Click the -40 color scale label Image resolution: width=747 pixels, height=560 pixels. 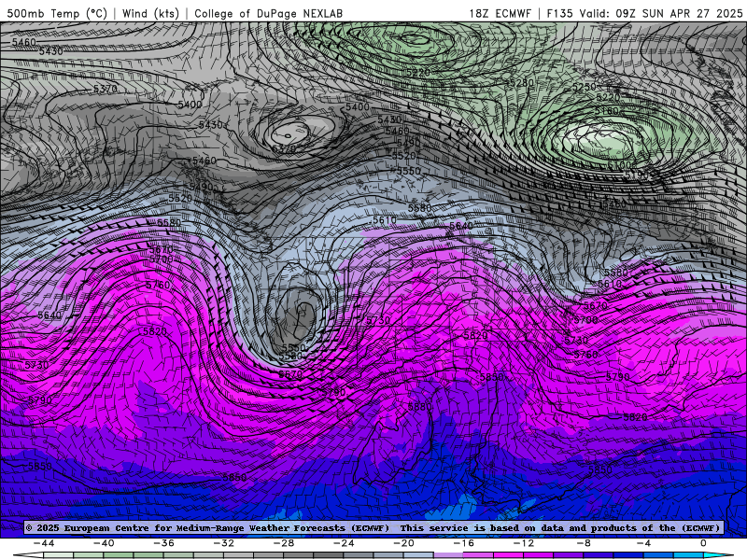point(104,543)
